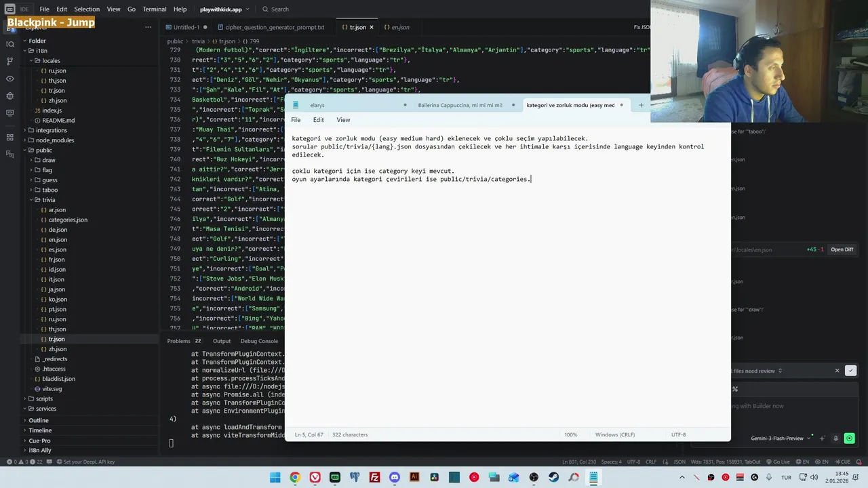868x488 pixels.
Task: Open the Extensions icon in the activity bar
Action: tap(9, 137)
